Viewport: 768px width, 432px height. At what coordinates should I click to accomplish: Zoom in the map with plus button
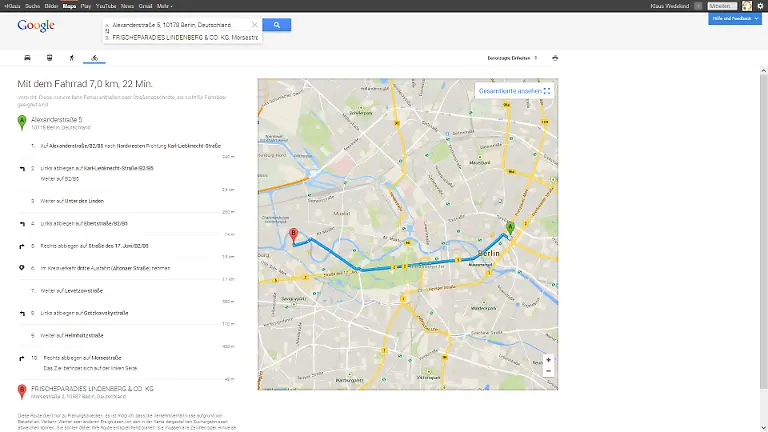coord(548,359)
